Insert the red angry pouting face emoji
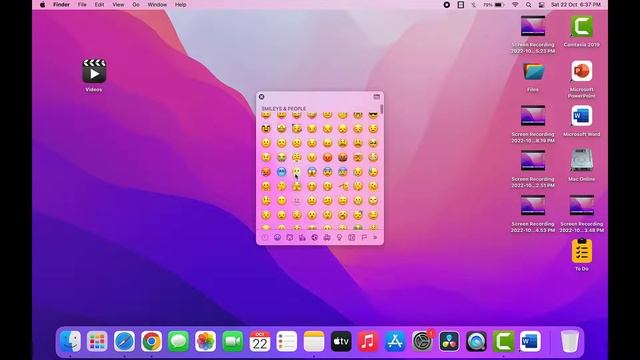This screenshot has width=640, height=360. coord(327,157)
